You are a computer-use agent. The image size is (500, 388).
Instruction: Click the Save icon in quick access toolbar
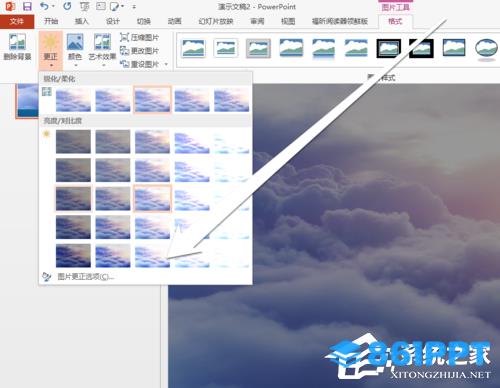click(x=27, y=6)
